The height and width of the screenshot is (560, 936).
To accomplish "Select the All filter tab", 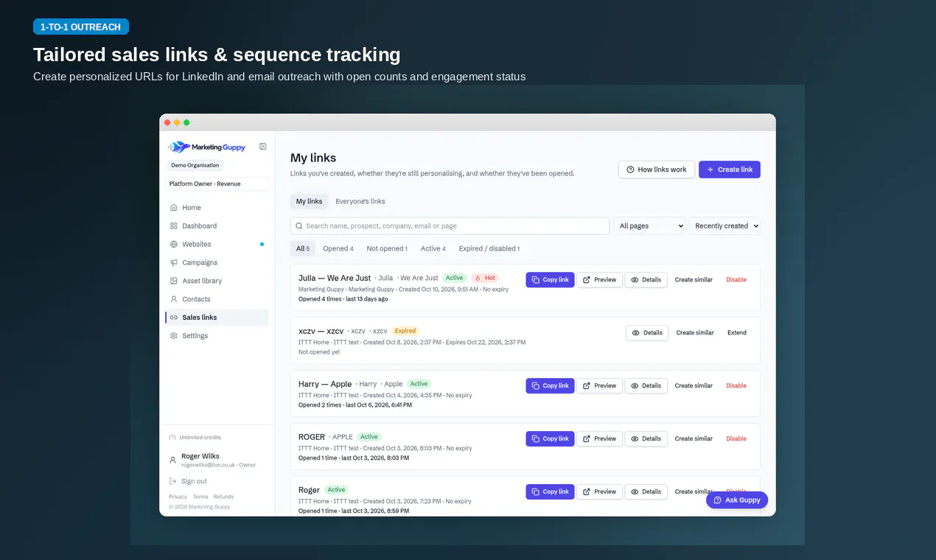I will (303, 249).
